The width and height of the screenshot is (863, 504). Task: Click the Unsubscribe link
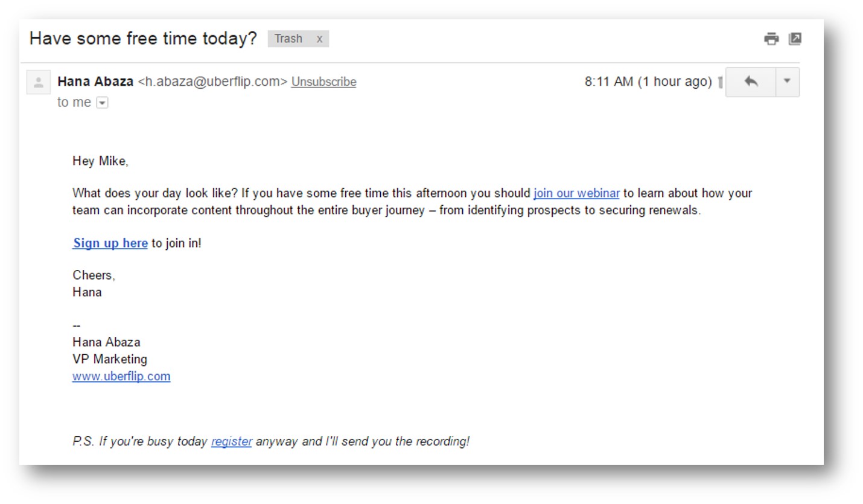pyautogui.click(x=323, y=81)
